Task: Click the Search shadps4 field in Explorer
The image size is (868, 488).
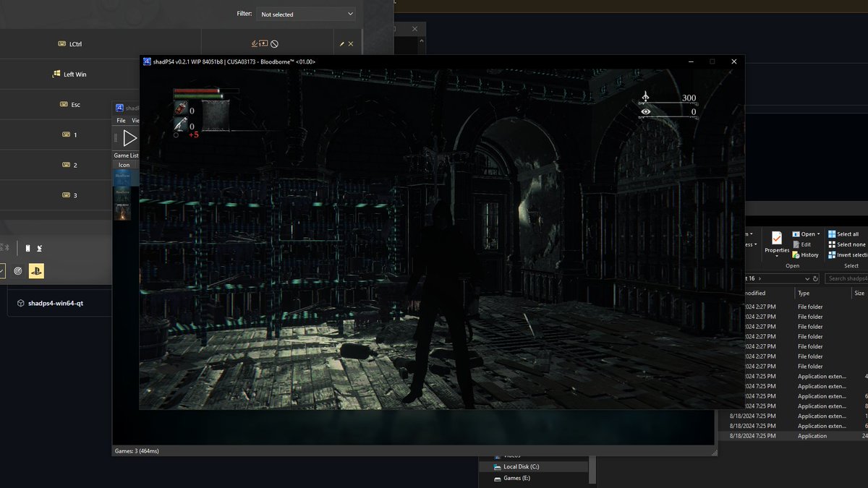Action: [846, 278]
